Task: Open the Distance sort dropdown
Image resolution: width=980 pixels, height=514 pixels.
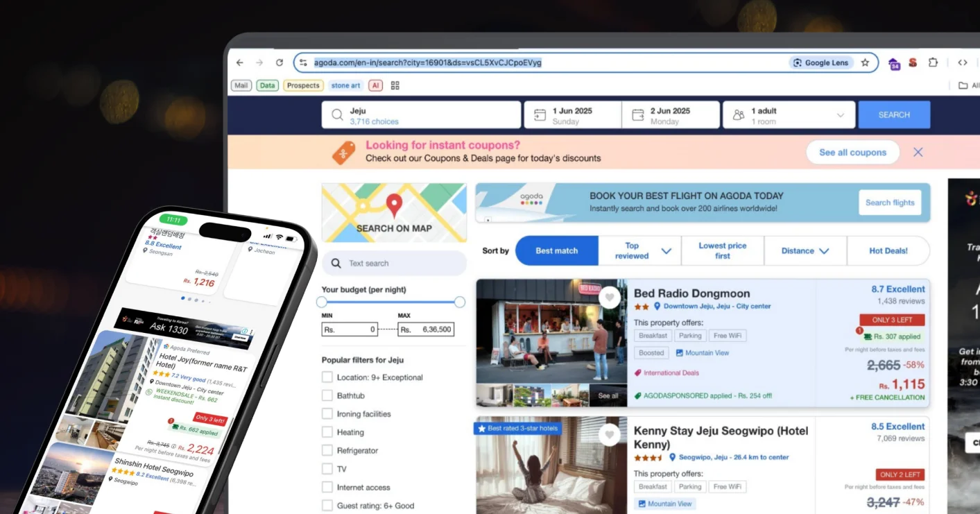Action: (x=805, y=251)
